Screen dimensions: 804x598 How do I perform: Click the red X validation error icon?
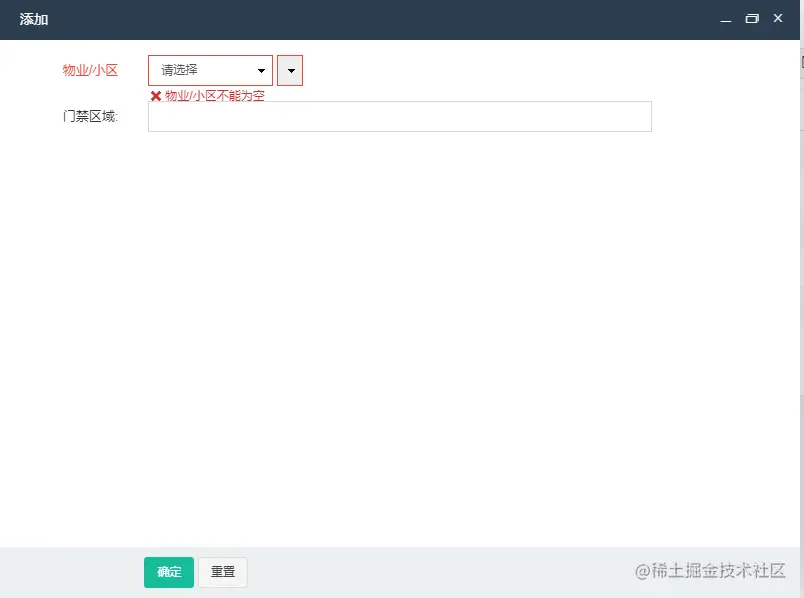(x=156, y=96)
